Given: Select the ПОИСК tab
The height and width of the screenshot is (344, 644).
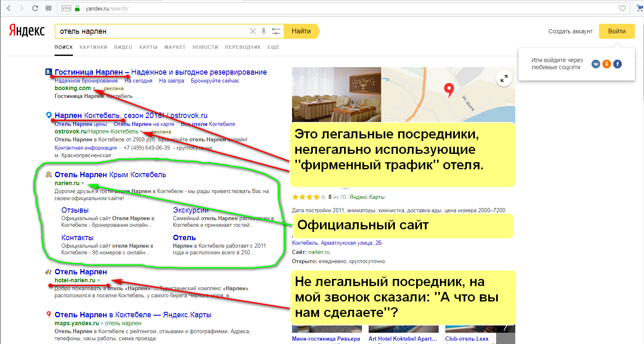Looking at the screenshot, I should (64, 47).
